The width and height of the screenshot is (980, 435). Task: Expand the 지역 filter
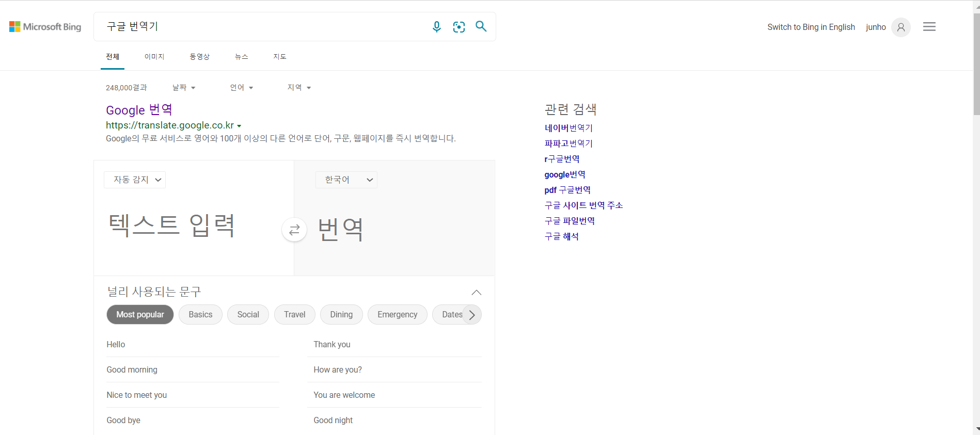pos(299,88)
